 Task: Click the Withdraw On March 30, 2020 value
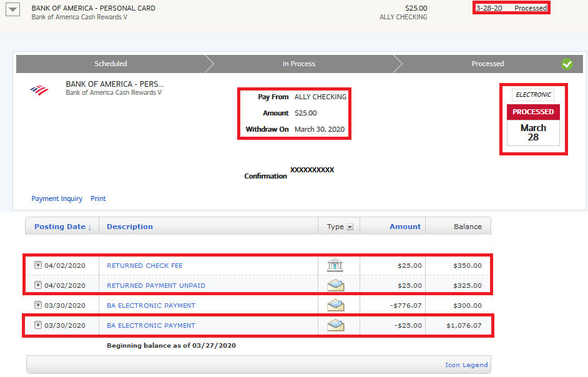click(x=320, y=129)
